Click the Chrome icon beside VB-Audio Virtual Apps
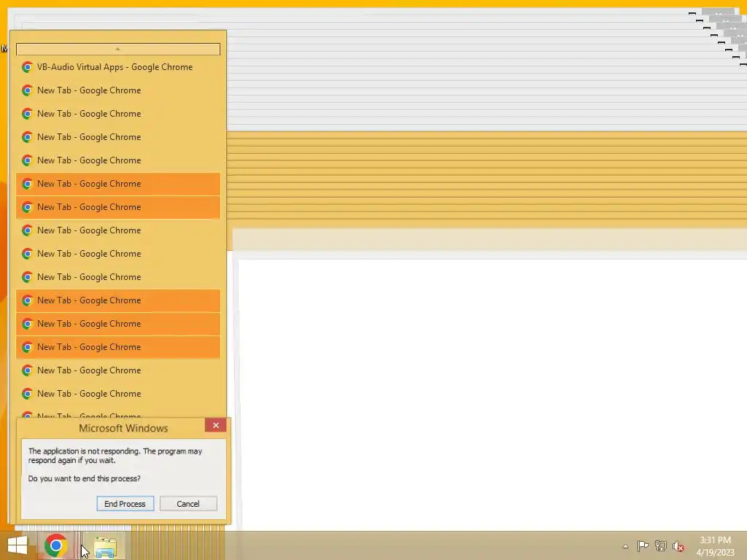 click(x=27, y=67)
